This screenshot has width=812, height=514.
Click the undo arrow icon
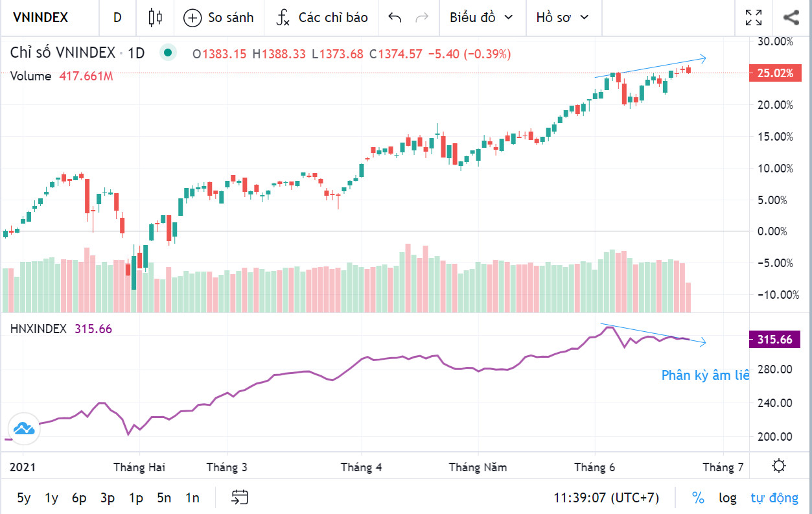coord(395,18)
